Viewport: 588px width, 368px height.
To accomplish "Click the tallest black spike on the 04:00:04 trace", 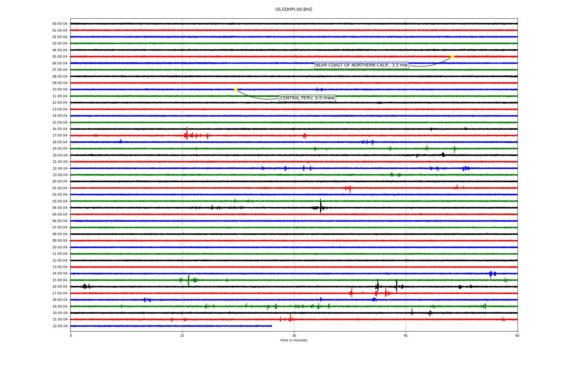I will [x=321, y=206].
